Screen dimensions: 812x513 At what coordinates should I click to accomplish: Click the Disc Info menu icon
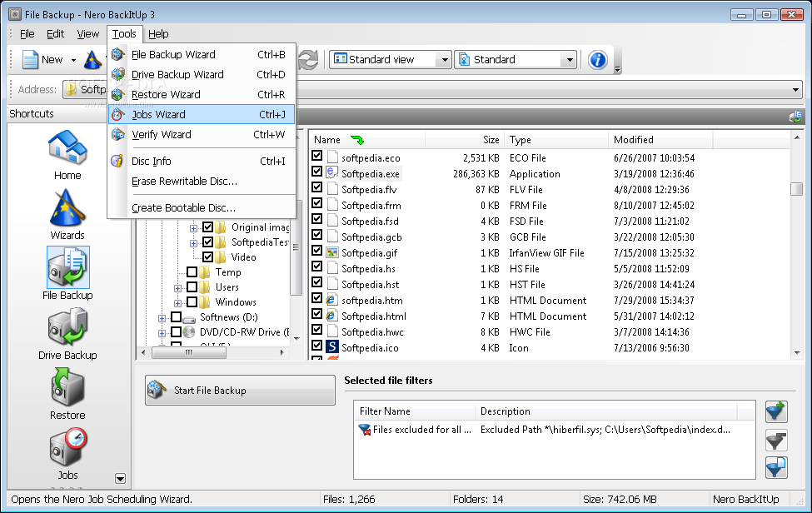tap(117, 161)
